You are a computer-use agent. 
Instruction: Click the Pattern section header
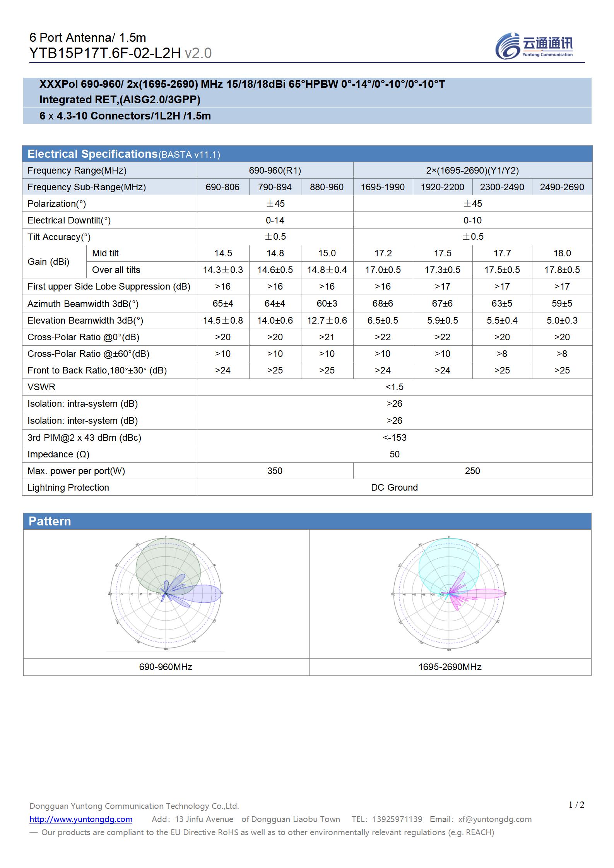click(50, 521)
